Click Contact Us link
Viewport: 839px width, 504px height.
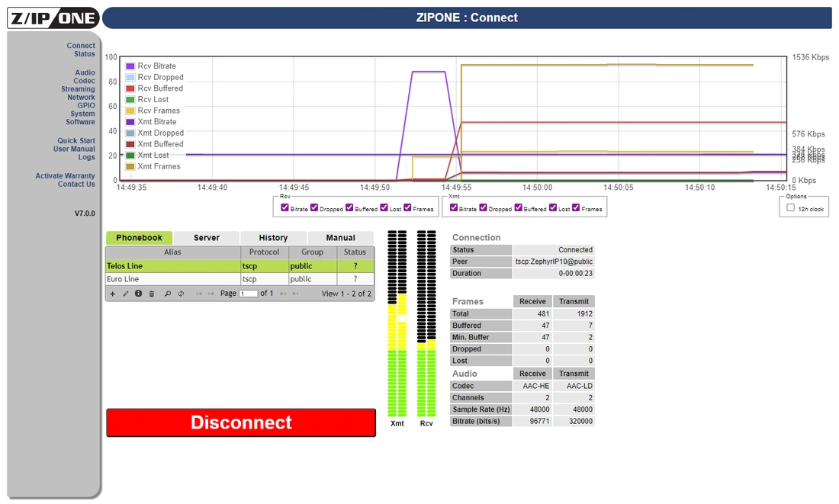(x=76, y=184)
